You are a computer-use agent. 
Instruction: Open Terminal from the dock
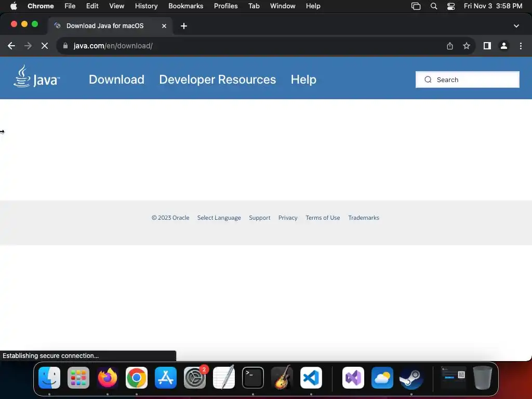(253, 378)
